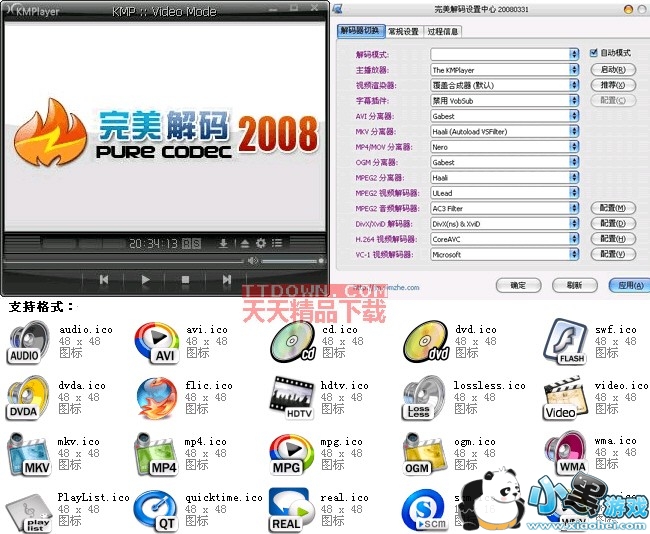Expand the 视频渲染器 dropdown
Screen dimensions: 650x534
point(504,85)
